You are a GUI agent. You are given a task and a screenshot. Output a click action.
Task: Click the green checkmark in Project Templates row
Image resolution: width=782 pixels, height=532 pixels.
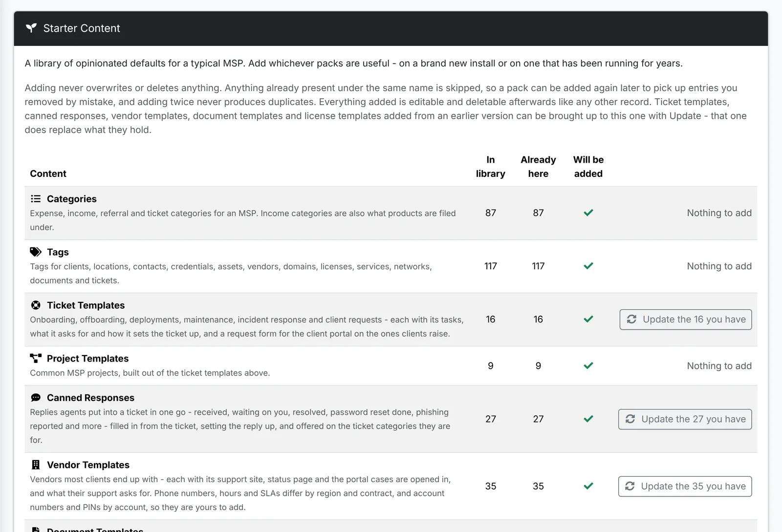point(588,365)
